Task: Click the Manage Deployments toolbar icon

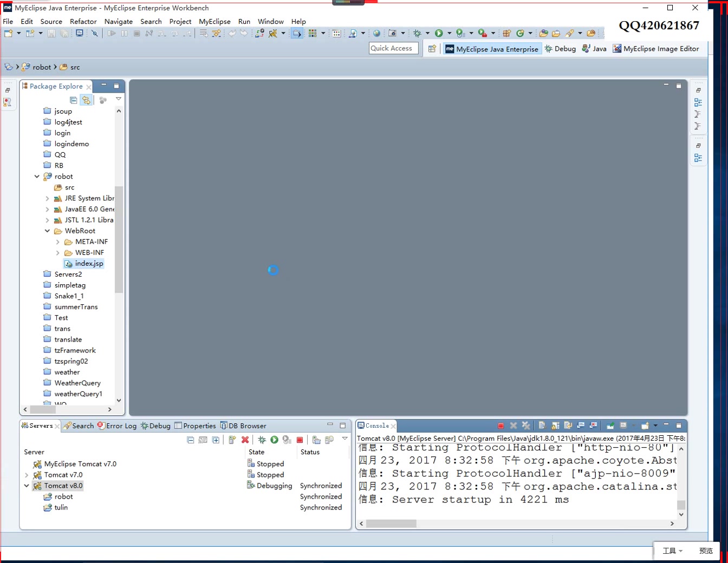Action: point(259,34)
